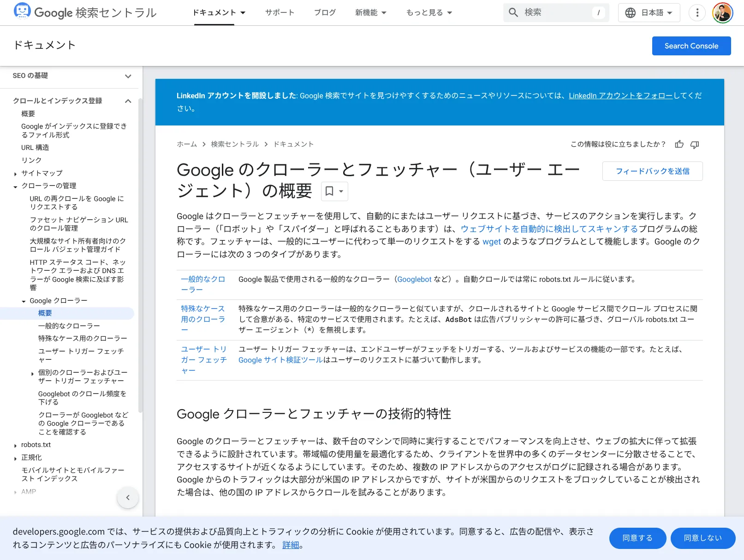The height and width of the screenshot is (560, 744).
Task: Click the Google Search Central logo icon
Action: pyautogui.click(x=22, y=11)
